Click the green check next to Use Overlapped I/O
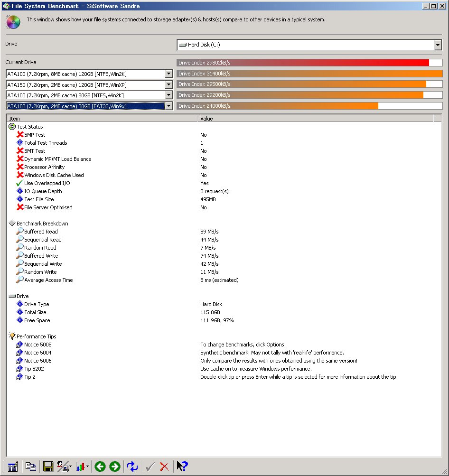 [19, 183]
